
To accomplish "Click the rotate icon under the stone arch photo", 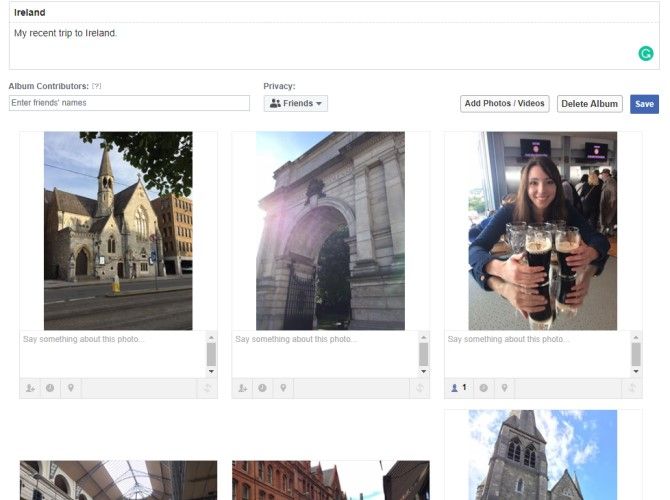I will [x=420, y=388].
